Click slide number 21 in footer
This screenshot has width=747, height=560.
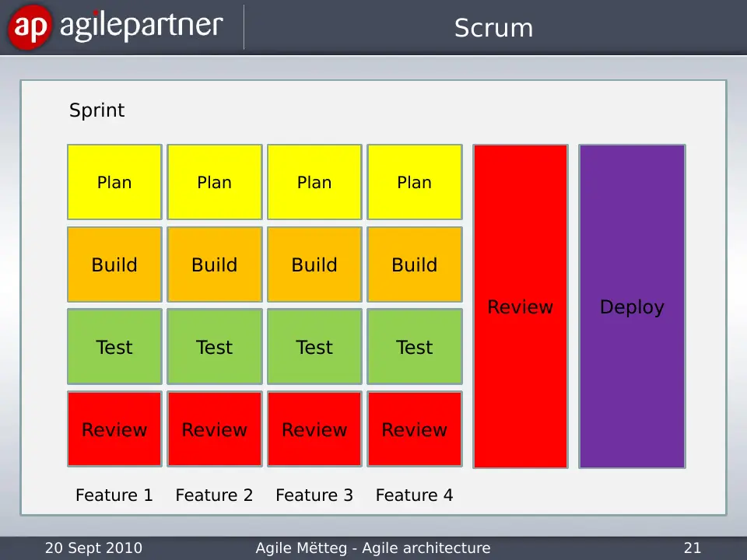[x=693, y=548]
